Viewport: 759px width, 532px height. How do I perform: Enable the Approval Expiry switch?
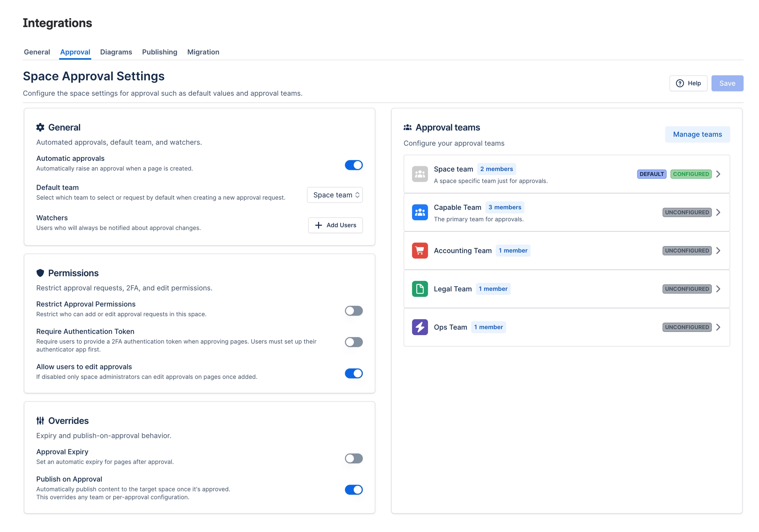[x=354, y=458]
